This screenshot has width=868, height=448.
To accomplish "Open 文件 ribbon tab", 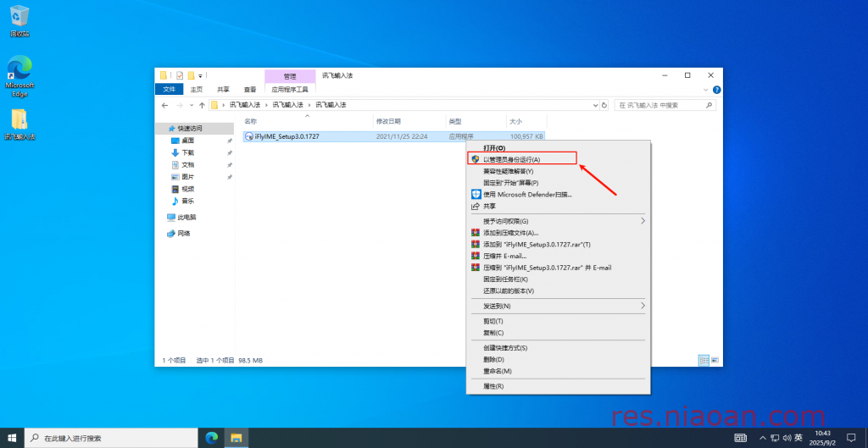I will (x=170, y=90).
